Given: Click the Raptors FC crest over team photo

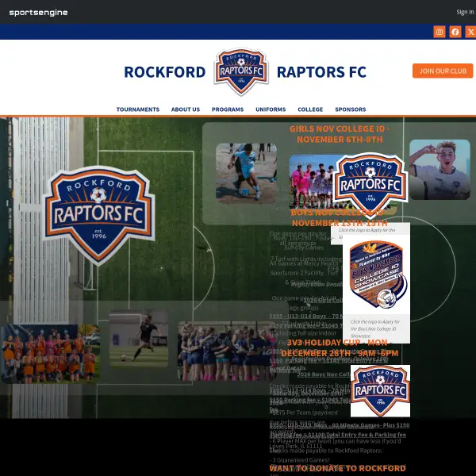Looking at the screenshot, I should (x=370, y=185).
